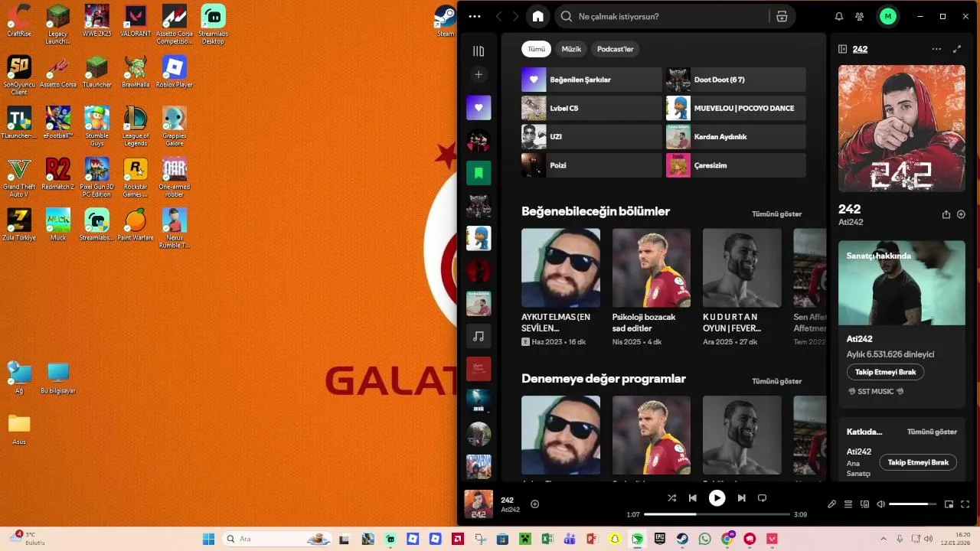Image resolution: width=980 pixels, height=551 pixels.
Task: Add 242 to playlist from right panel
Action: [961, 215]
